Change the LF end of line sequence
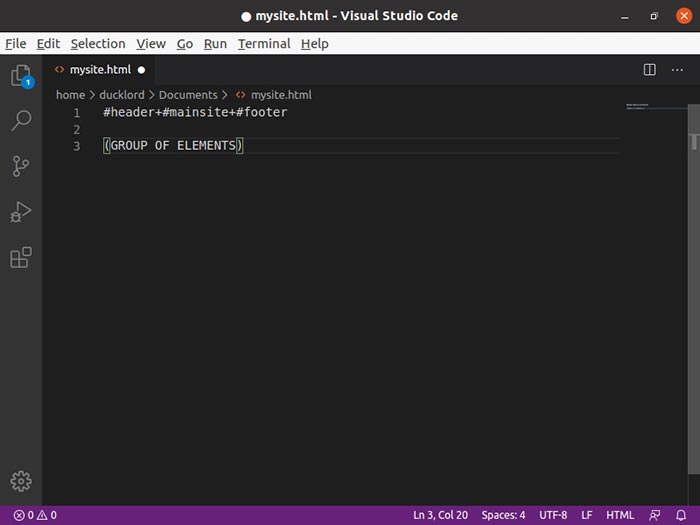The width and height of the screenshot is (700, 525). (587, 515)
